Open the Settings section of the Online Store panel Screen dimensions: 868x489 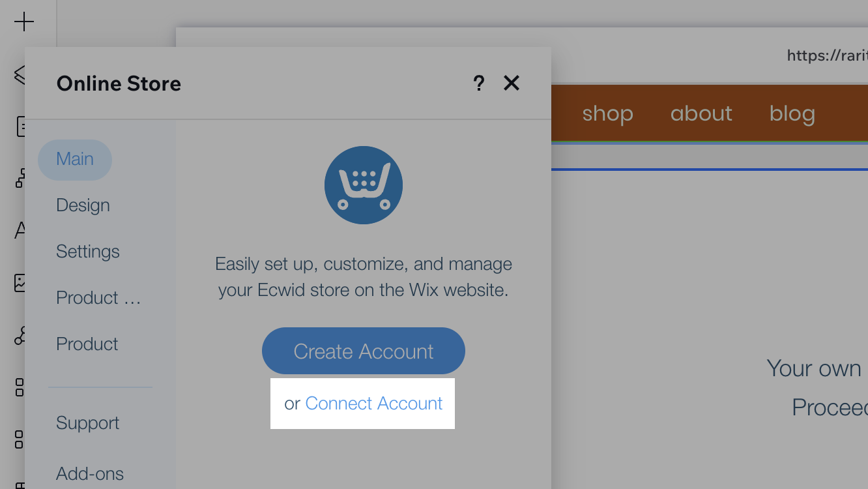pos(88,251)
